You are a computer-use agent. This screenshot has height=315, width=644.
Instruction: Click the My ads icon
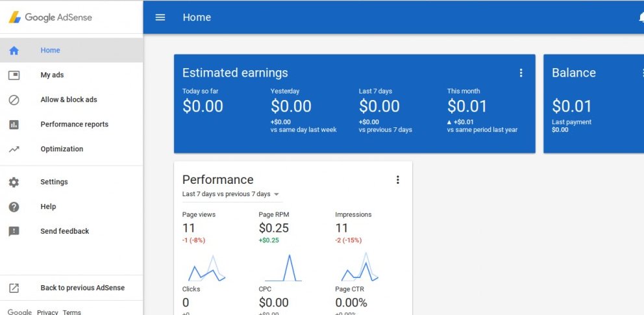pyautogui.click(x=14, y=75)
